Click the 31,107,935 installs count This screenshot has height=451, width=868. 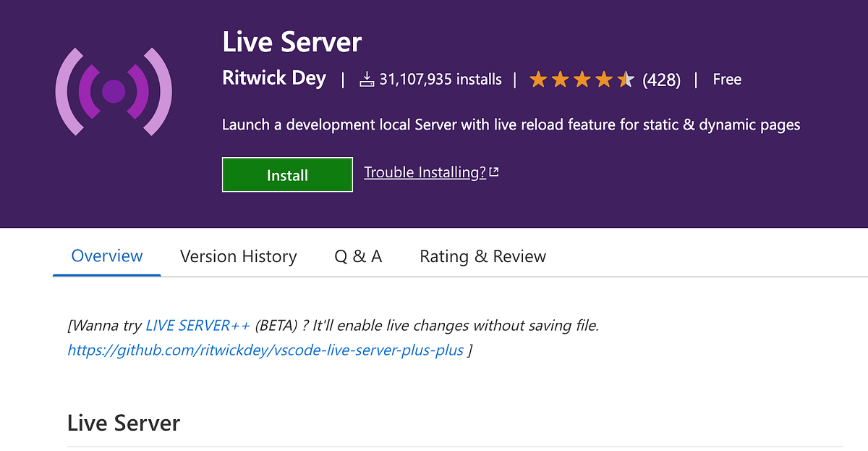441,80
